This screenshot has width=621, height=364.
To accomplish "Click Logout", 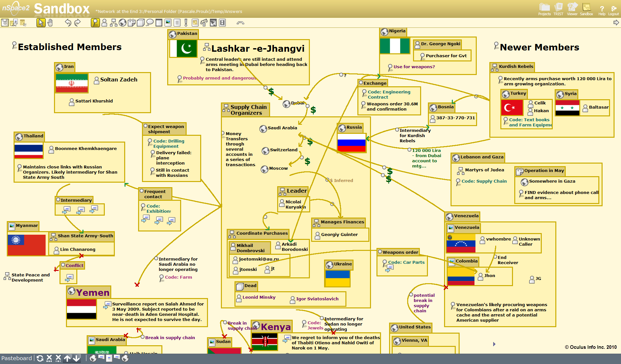I will point(614,10).
